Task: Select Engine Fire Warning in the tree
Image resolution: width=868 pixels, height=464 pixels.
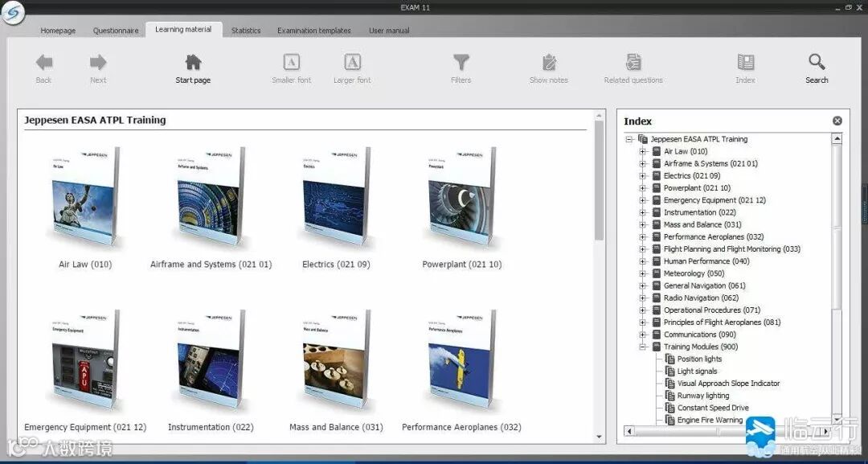Action: [710, 420]
